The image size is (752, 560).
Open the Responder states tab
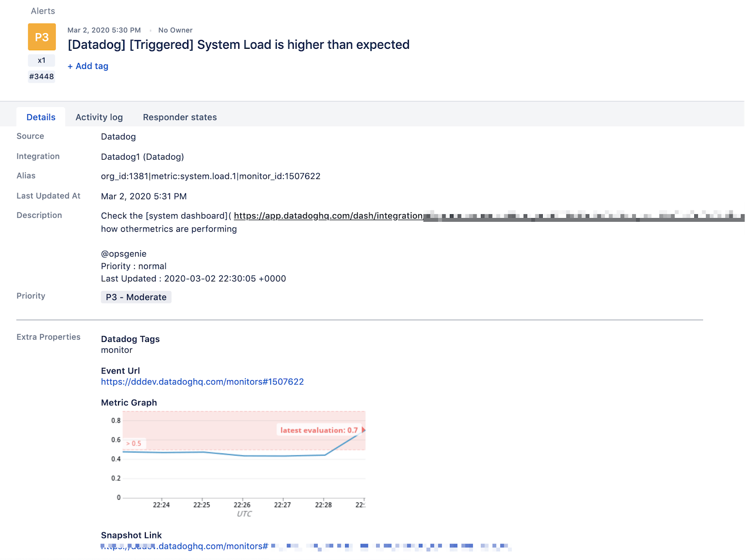180,117
